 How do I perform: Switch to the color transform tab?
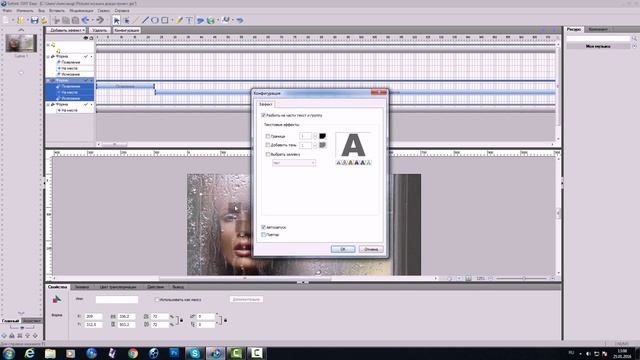click(118, 287)
